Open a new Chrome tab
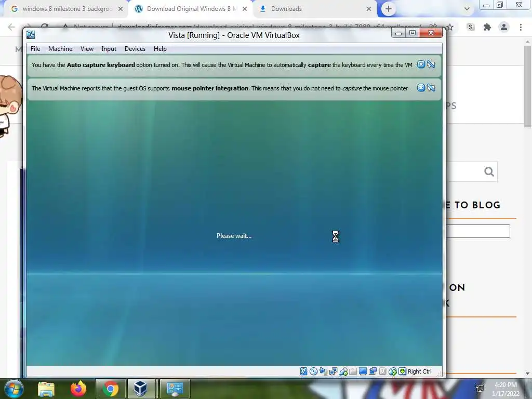Screen dimensions: 532x399 pos(389,9)
